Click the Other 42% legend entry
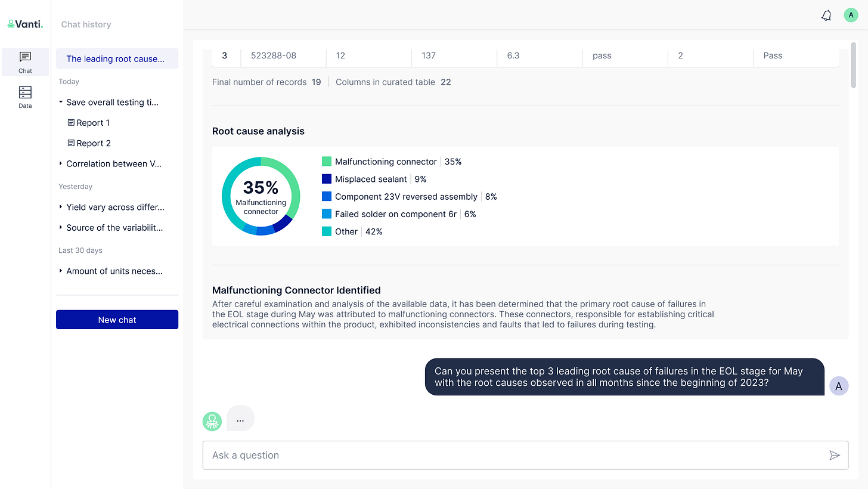The width and height of the screenshot is (868, 489). coord(352,231)
